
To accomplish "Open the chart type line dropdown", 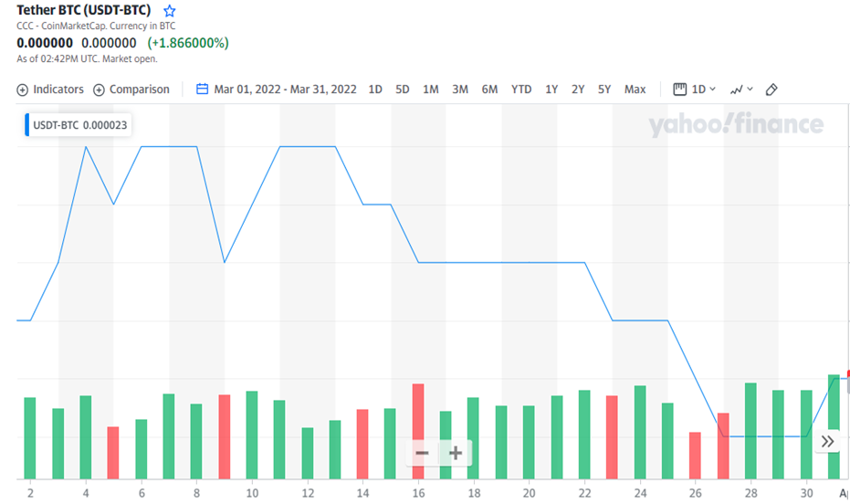I will (x=741, y=89).
